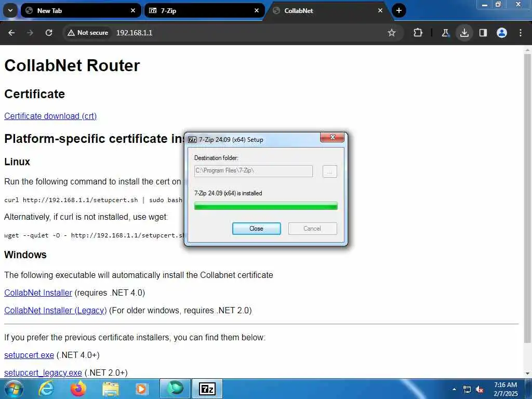Click the forward navigation arrow

[x=30, y=33]
